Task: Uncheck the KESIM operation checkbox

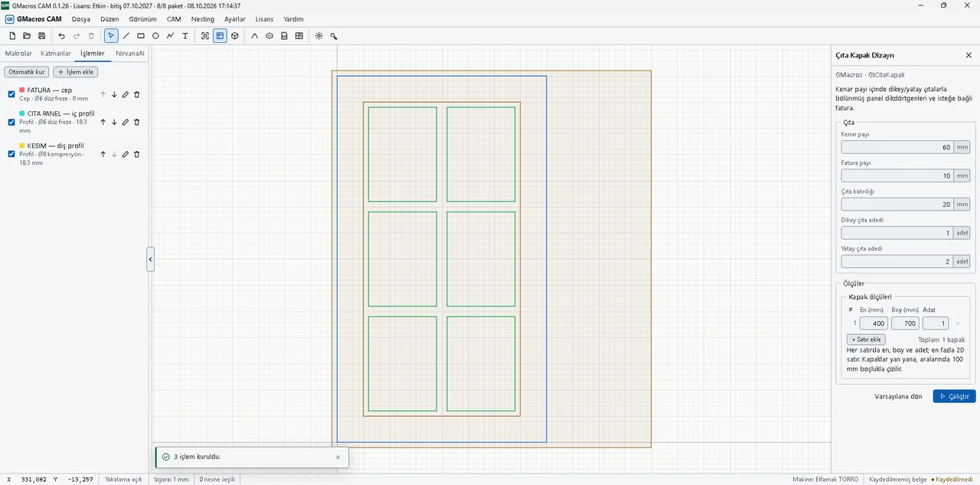Action: coord(11,154)
